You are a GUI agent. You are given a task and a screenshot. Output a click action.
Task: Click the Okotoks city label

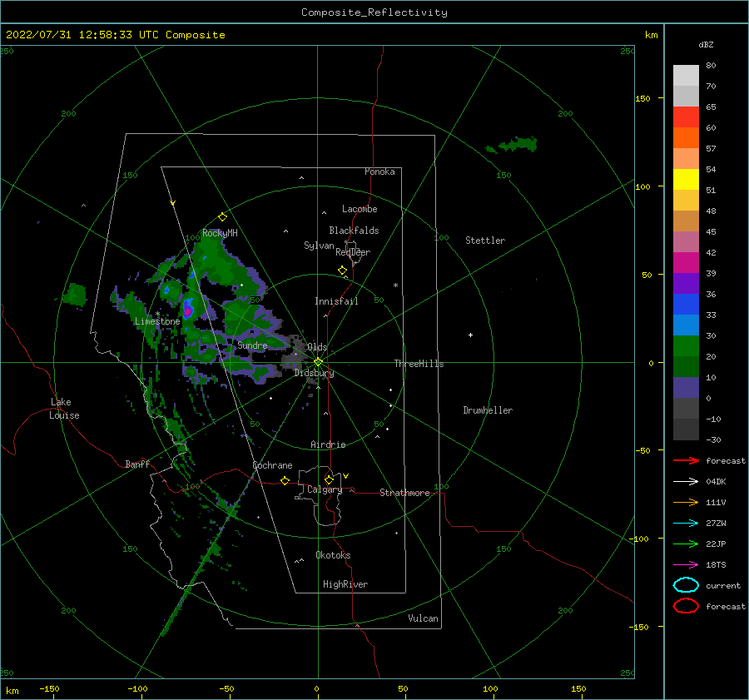tap(333, 555)
